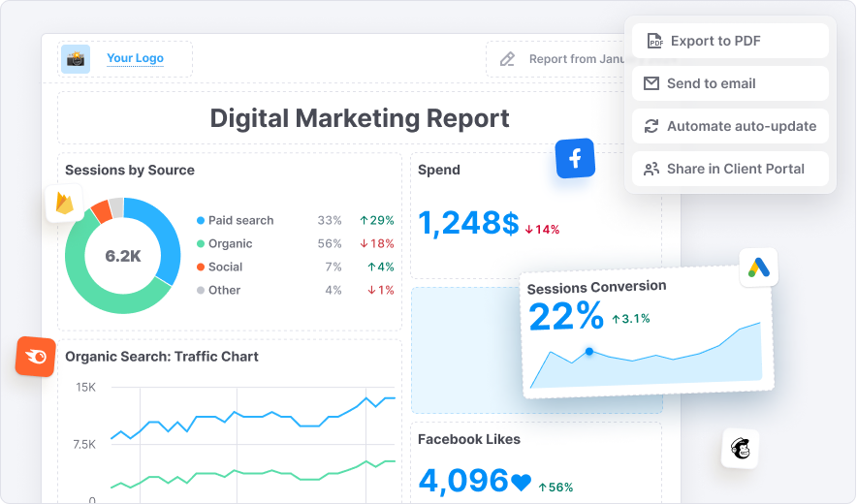
Task: Click the Google Ads icon
Action: (x=758, y=267)
